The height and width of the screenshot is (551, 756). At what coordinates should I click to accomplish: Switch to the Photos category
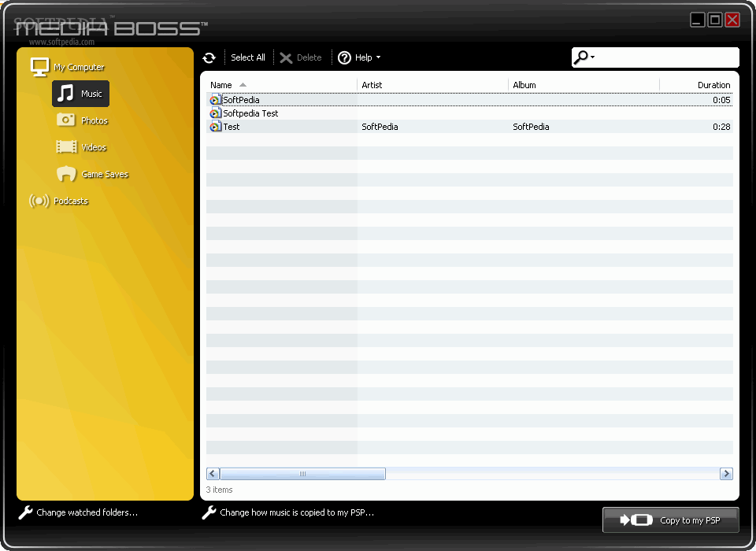[94, 120]
